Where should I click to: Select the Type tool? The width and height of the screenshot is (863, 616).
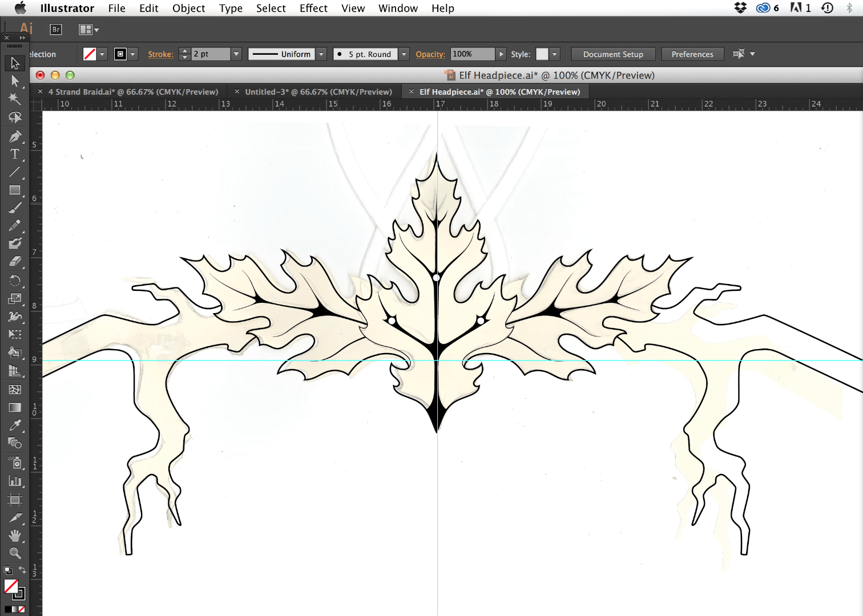[x=14, y=154]
